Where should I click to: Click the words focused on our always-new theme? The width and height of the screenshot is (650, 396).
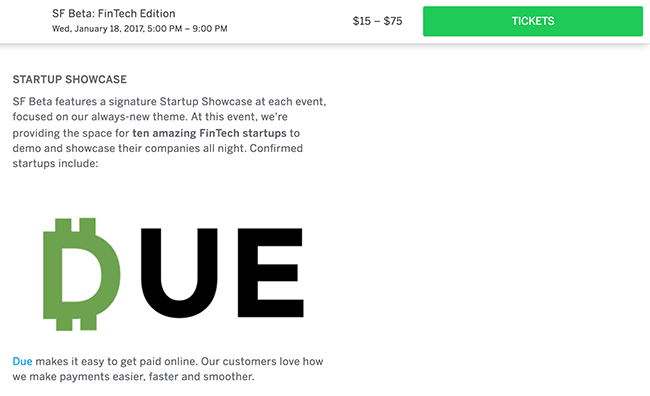[x=100, y=117]
